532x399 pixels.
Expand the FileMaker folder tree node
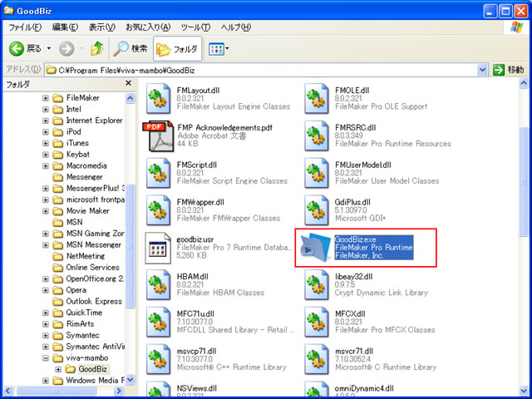46,97
